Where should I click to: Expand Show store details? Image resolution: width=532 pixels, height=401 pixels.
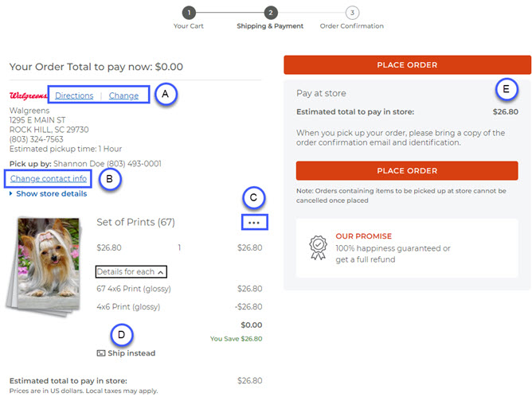(51, 193)
